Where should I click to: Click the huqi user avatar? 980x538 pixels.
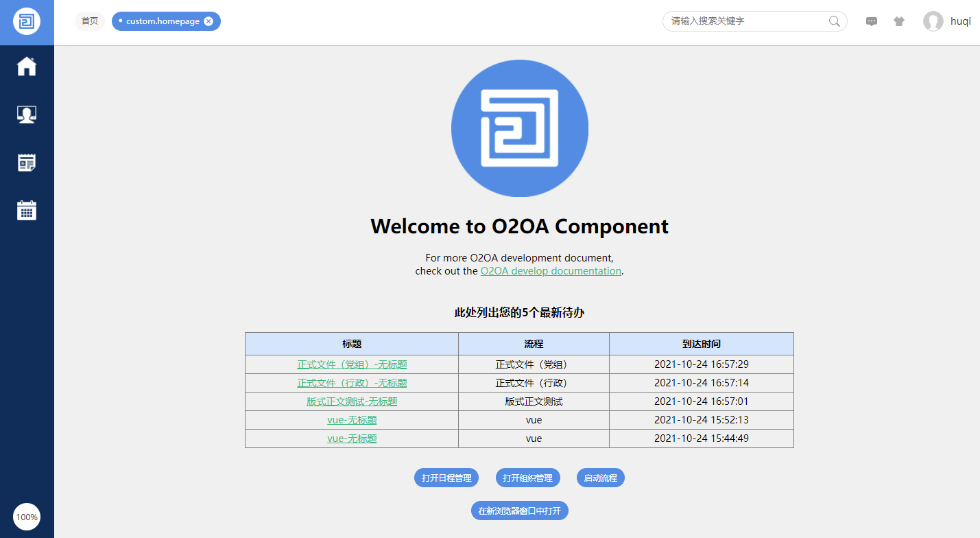point(933,21)
